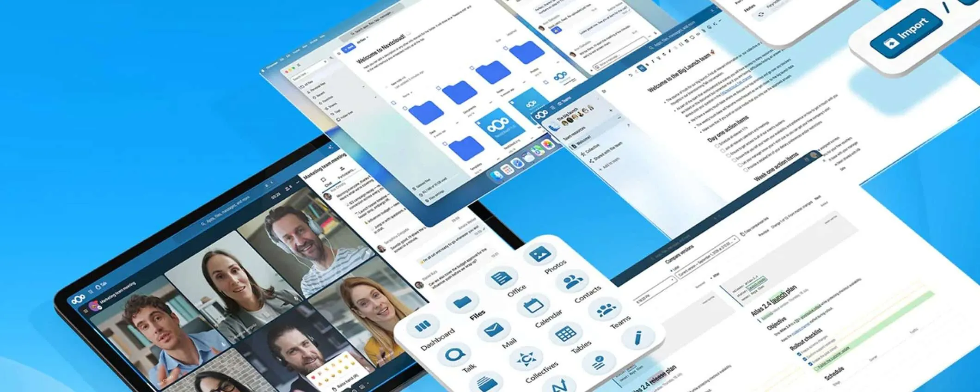Open Finder in the macOS dock

pyautogui.click(x=497, y=175)
